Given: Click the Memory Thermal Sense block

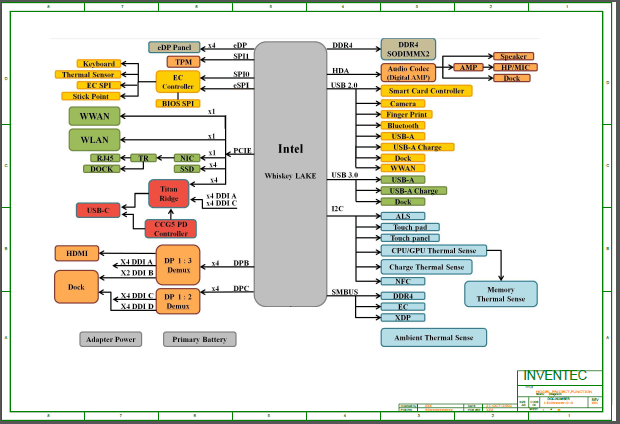Looking at the screenshot, I should coord(500,293).
